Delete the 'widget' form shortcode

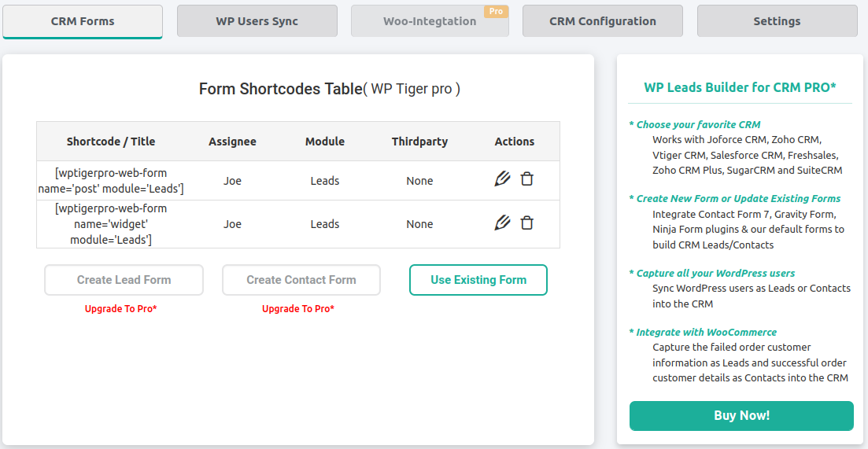click(527, 223)
